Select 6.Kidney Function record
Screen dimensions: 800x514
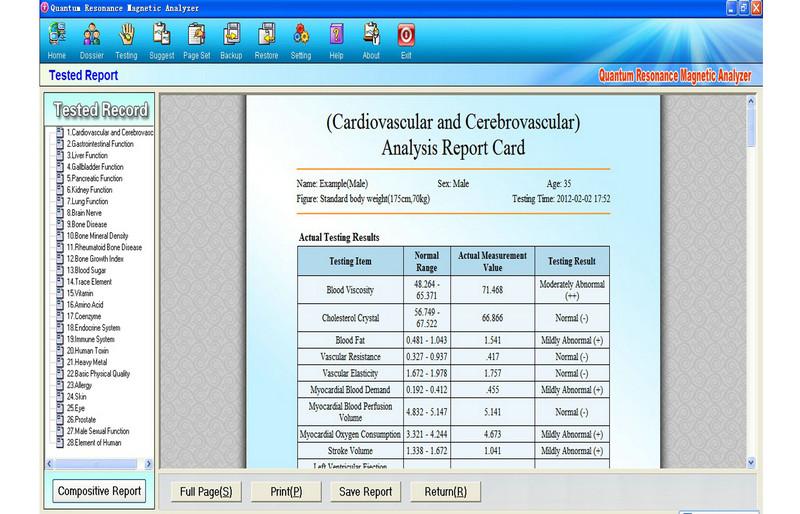(89, 190)
